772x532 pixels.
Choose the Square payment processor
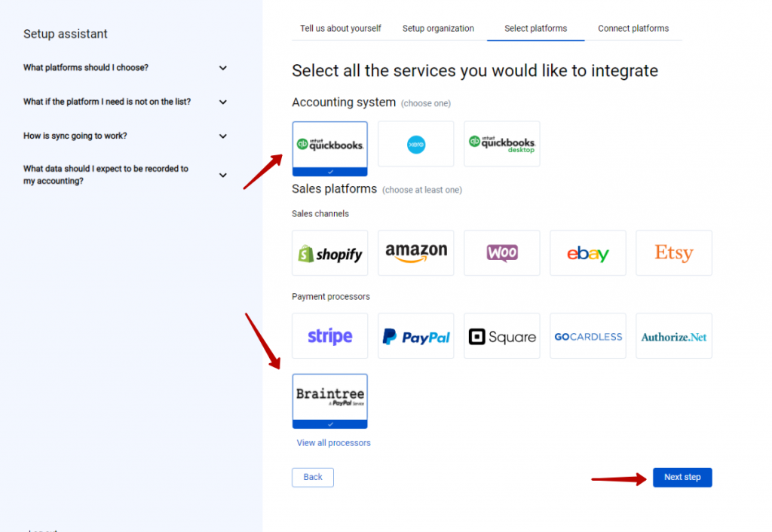click(x=501, y=336)
